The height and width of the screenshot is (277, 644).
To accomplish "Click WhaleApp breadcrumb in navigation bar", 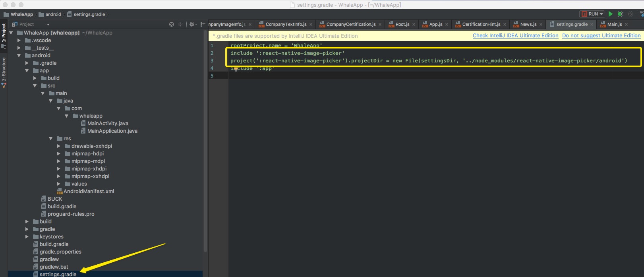I will [x=18, y=14].
